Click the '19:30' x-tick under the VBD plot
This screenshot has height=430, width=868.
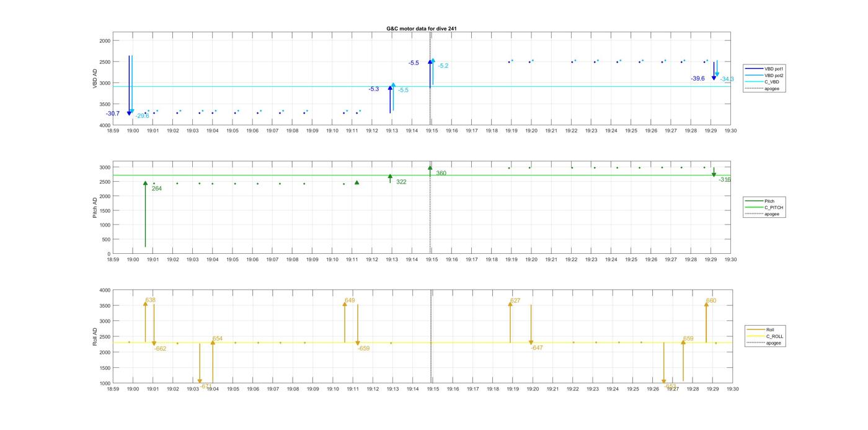731,131
